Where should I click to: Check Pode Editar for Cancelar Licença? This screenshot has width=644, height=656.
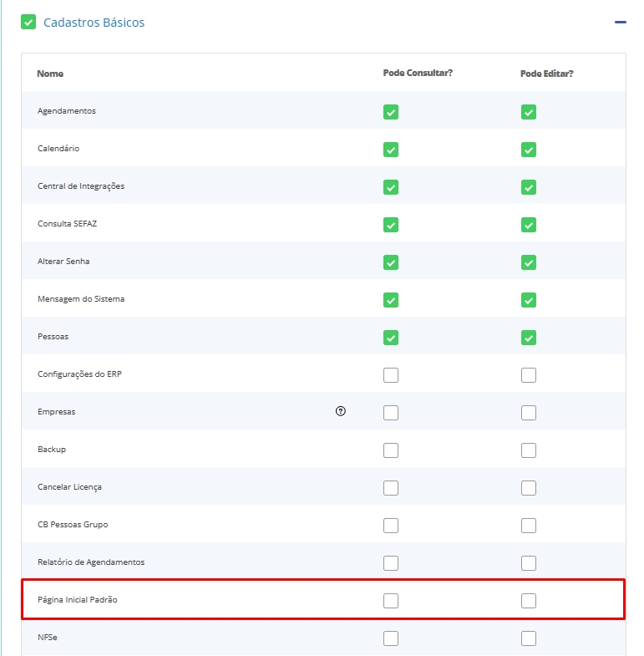[x=528, y=488]
